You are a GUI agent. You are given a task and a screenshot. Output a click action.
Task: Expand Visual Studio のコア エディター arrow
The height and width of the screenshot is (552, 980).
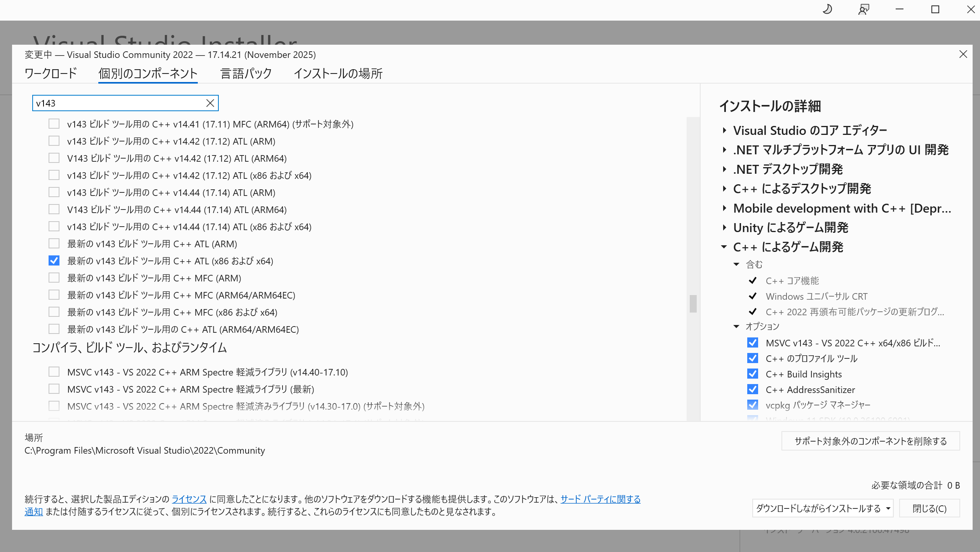coord(725,131)
